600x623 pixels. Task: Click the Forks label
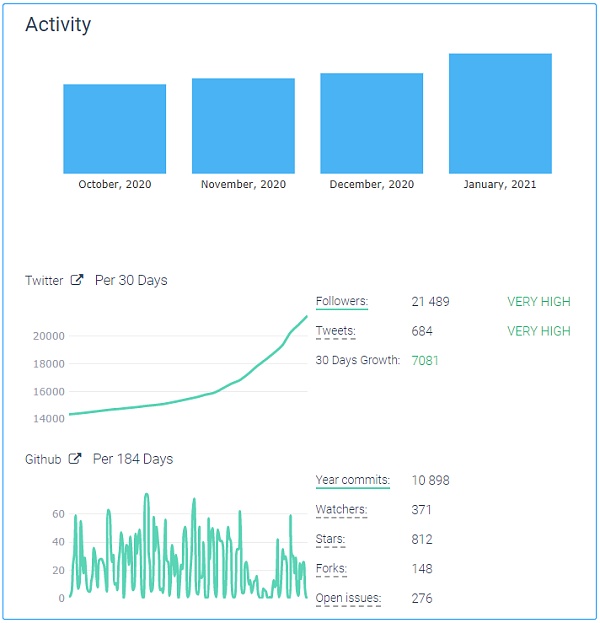click(331, 569)
